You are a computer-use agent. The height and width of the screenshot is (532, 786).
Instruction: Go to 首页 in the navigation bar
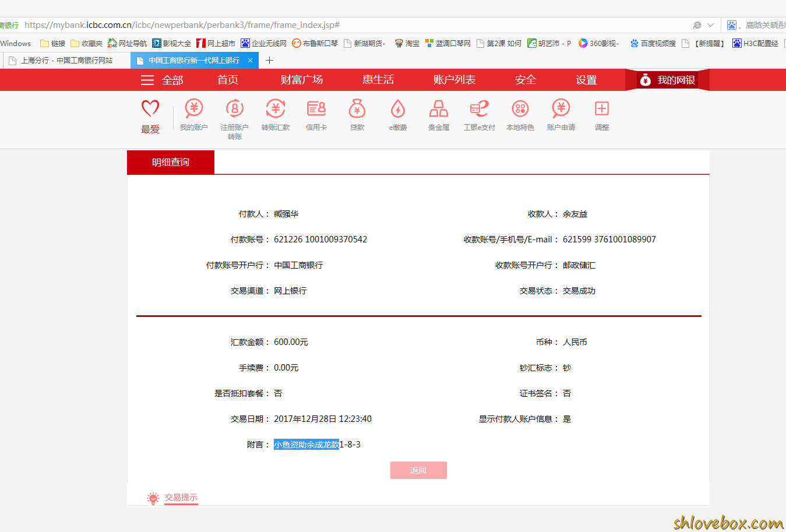pyautogui.click(x=228, y=80)
